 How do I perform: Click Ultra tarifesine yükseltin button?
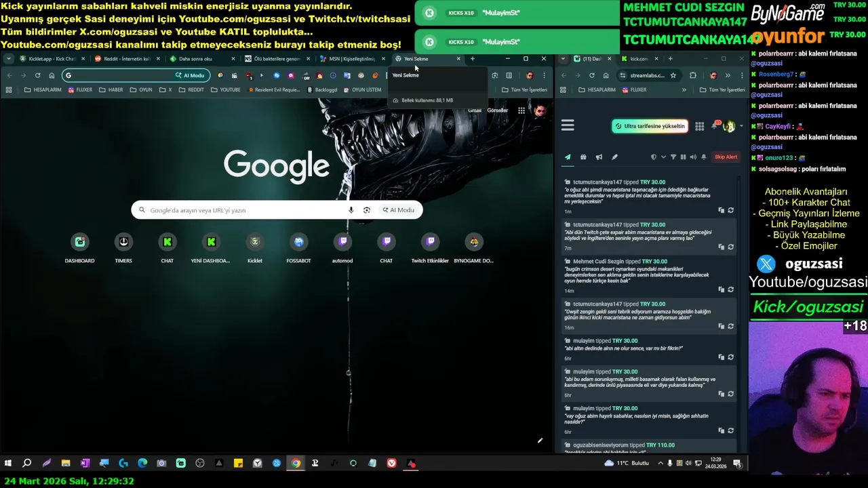point(650,126)
